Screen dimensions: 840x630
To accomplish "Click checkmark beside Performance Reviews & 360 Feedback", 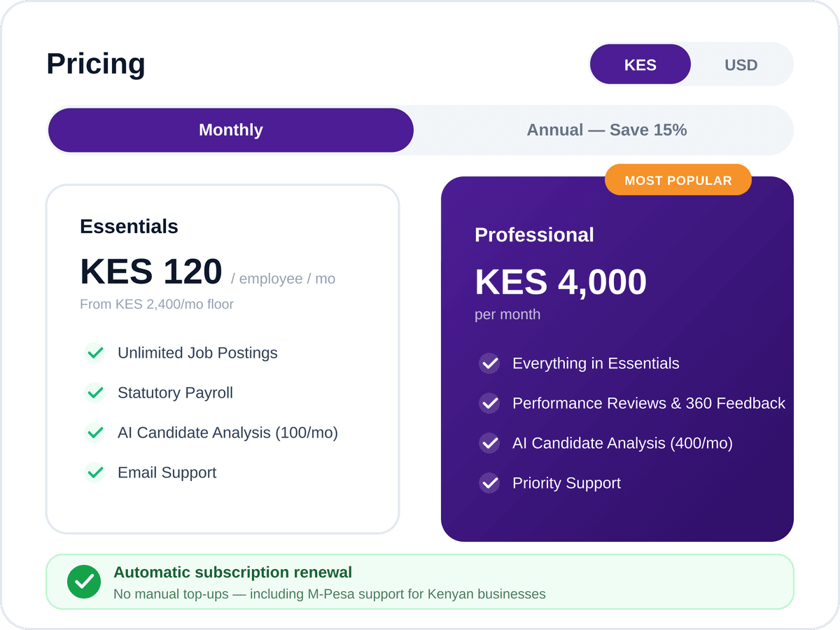I will tap(489, 403).
